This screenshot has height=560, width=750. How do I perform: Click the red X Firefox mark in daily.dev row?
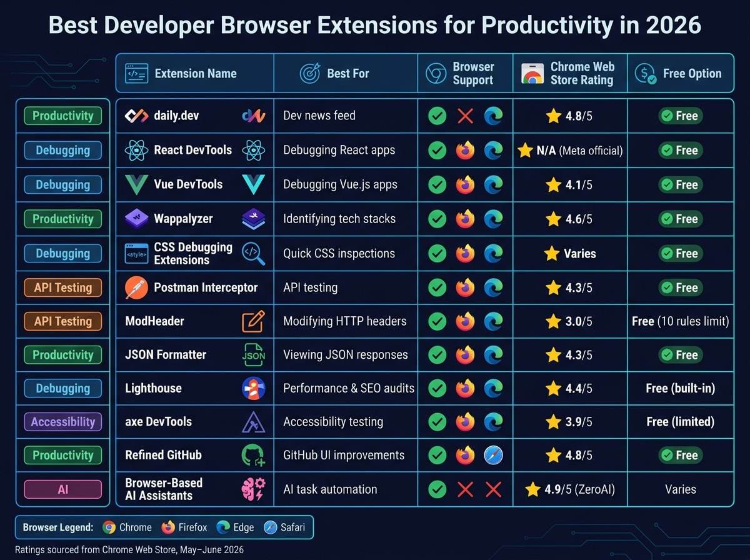pos(465,116)
